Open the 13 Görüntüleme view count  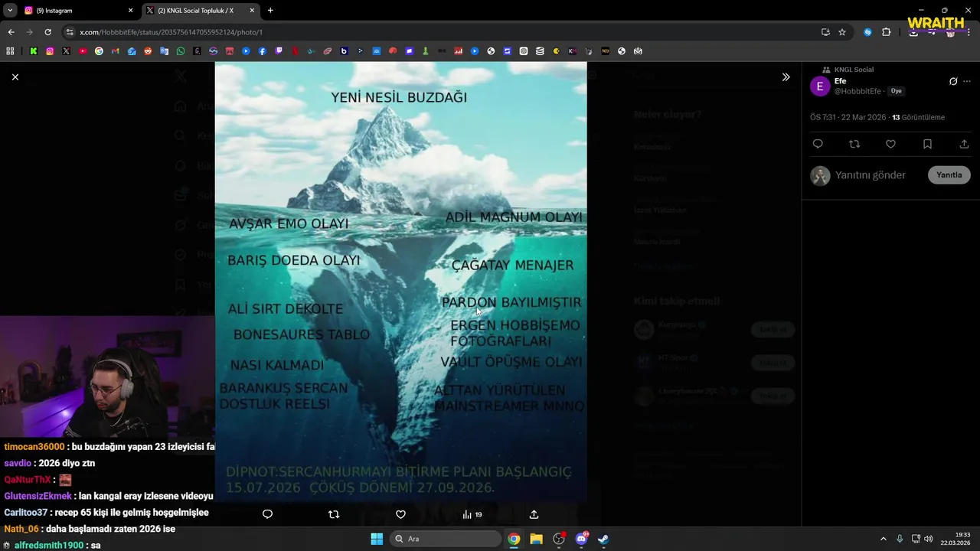(919, 117)
